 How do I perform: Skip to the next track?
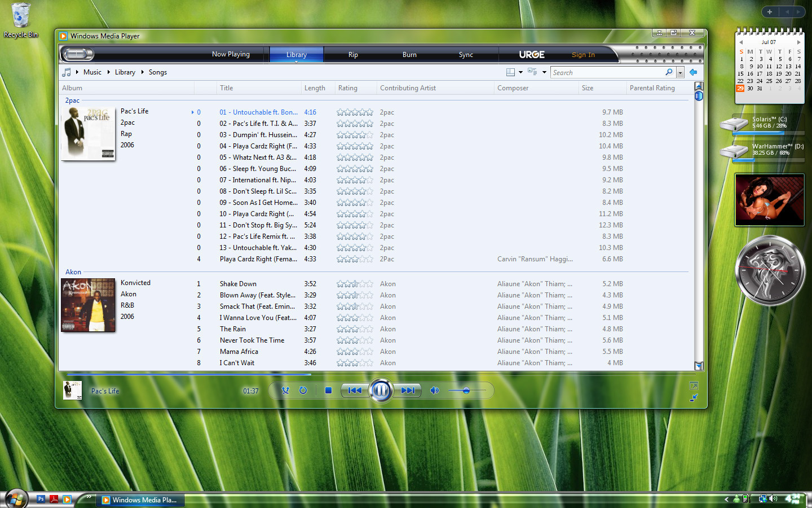pos(408,390)
